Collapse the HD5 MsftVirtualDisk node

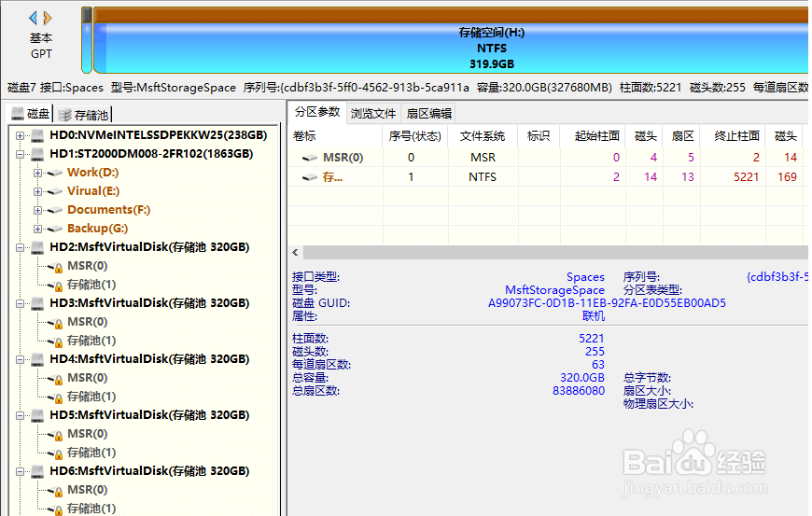point(20,415)
